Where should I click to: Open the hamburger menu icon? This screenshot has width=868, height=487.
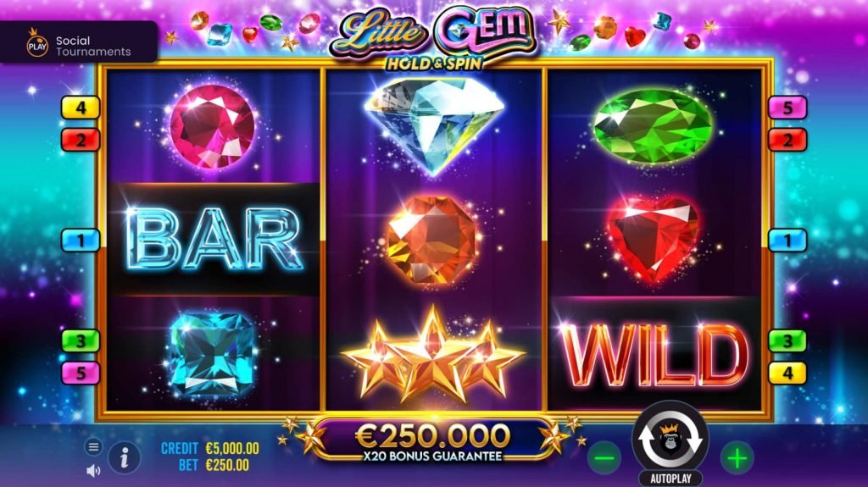93,446
